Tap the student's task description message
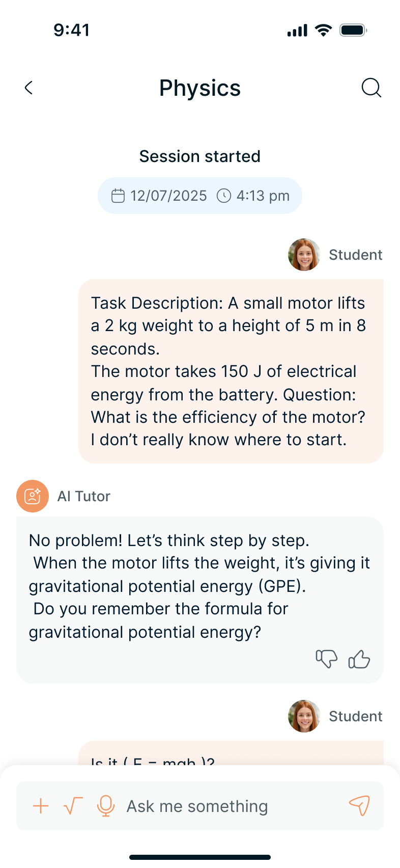Viewport: 400px width, 868px height. coord(231,371)
